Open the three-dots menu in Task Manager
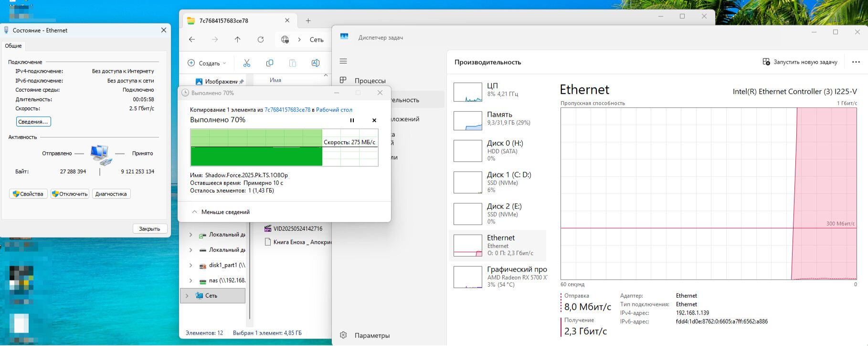868x346 pixels. click(856, 62)
